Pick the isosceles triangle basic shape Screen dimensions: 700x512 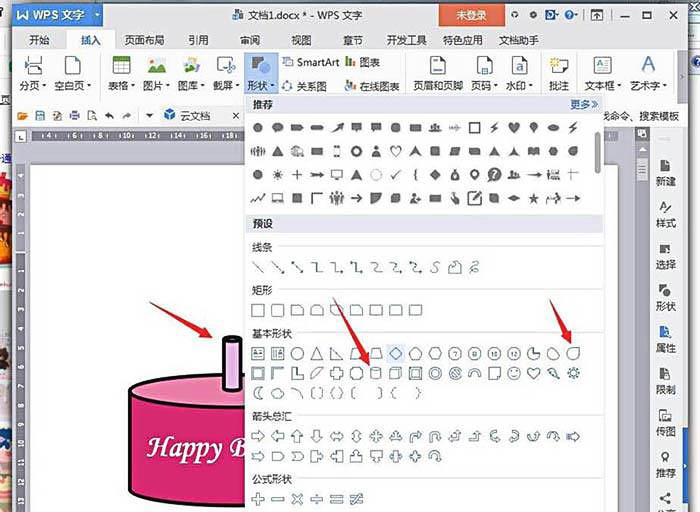coord(317,354)
